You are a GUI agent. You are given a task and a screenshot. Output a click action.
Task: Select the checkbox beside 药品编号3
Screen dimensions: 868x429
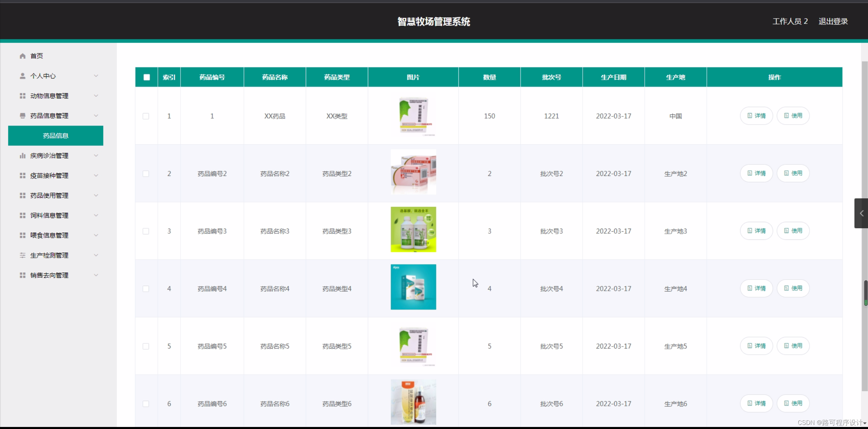(x=146, y=231)
